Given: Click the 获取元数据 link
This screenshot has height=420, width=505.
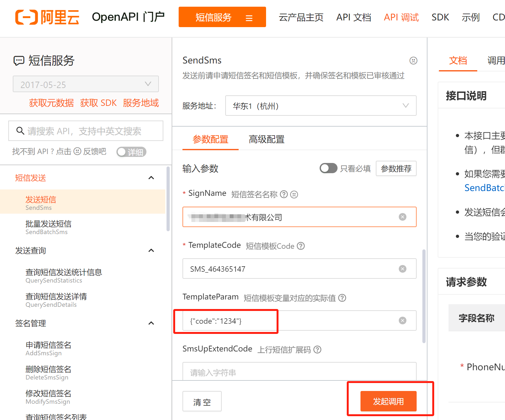Looking at the screenshot, I should 51,103.
